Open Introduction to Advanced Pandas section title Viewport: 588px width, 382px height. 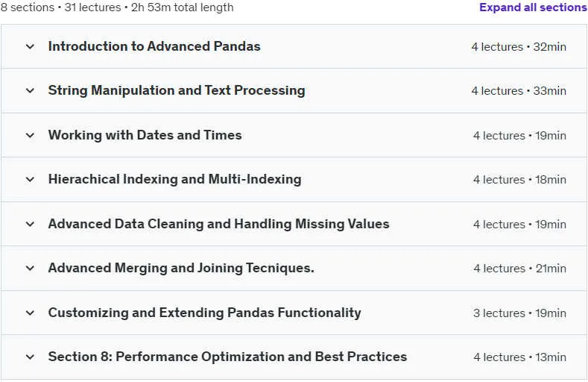pos(154,46)
